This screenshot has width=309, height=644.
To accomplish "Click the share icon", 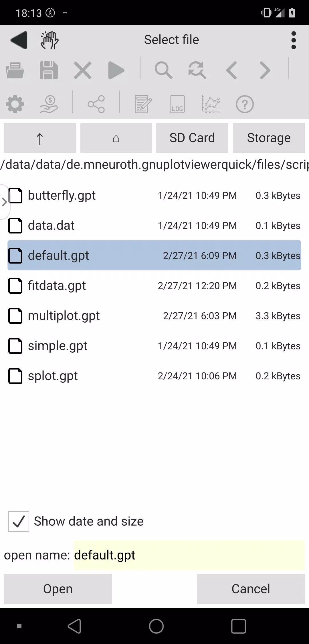I will click(96, 104).
